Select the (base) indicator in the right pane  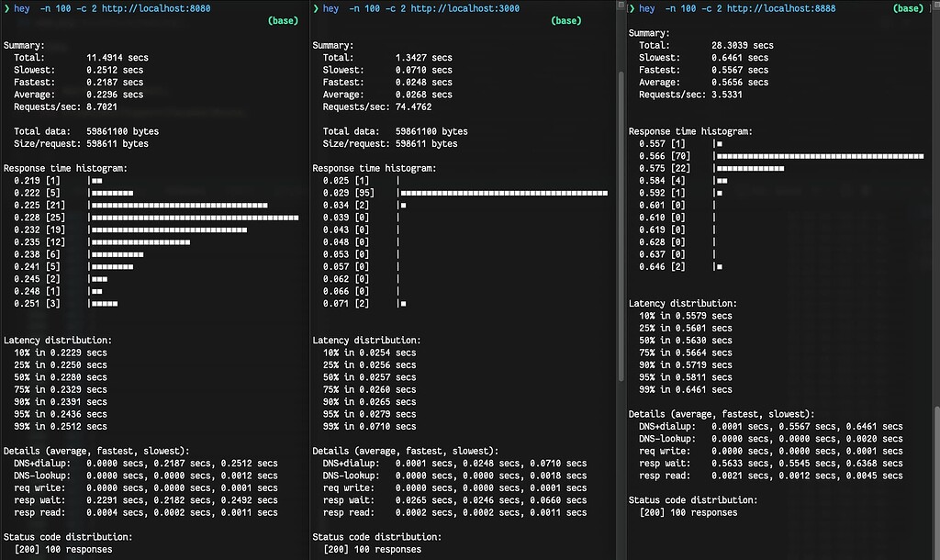(x=908, y=8)
